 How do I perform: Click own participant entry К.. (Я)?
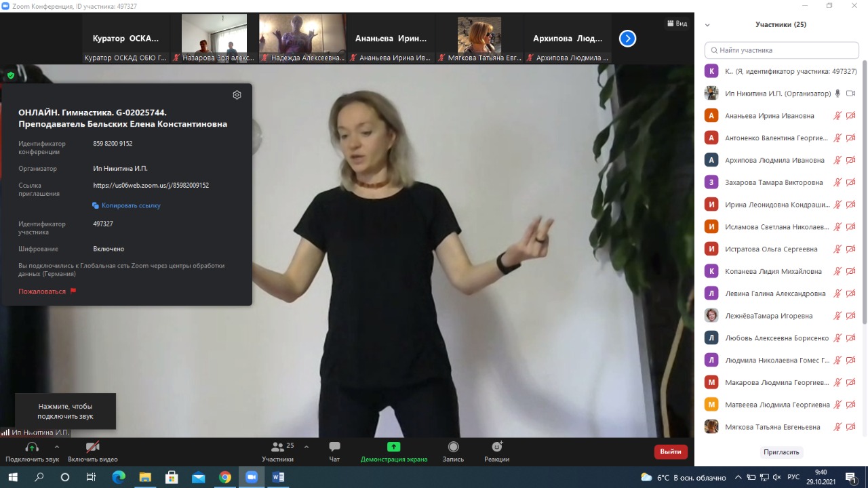pos(780,71)
